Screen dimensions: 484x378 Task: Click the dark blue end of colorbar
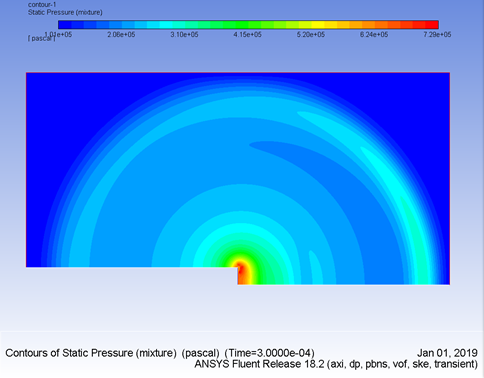[65, 25]
